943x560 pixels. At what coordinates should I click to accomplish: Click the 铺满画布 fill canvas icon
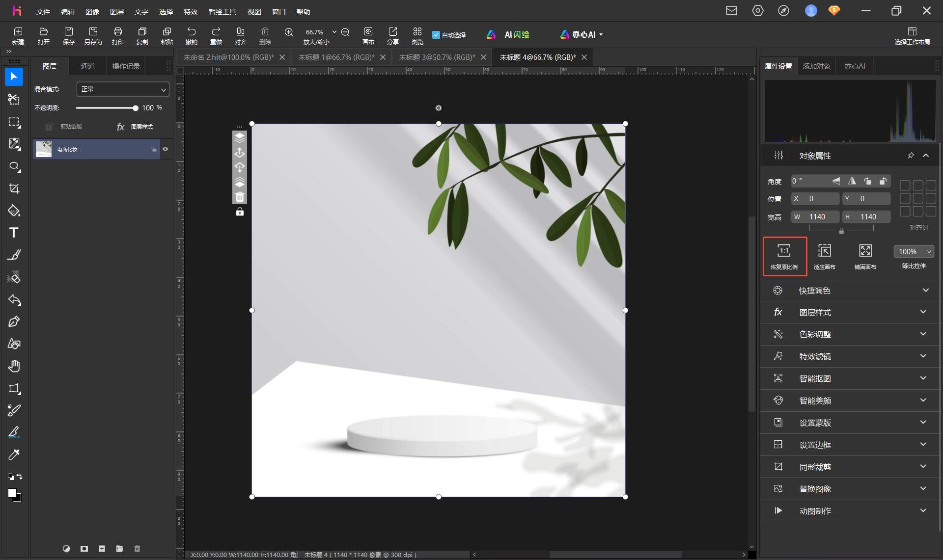click(865, 256)
